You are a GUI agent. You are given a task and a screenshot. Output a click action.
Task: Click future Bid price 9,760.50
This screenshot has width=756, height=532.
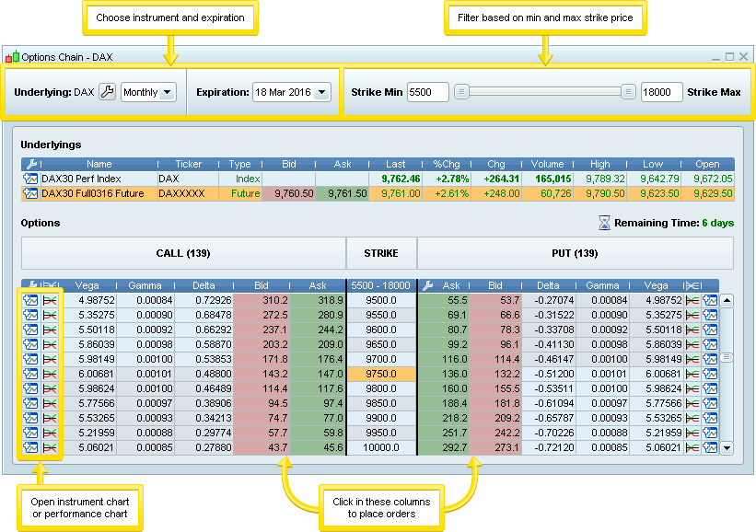tap(288, 193)
